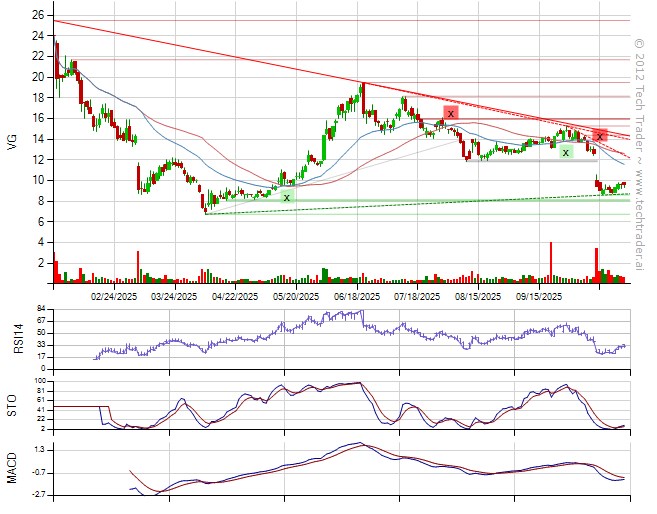Click the 26 price level on y-axis
657x514 pixels.
(x=36, y=15)
